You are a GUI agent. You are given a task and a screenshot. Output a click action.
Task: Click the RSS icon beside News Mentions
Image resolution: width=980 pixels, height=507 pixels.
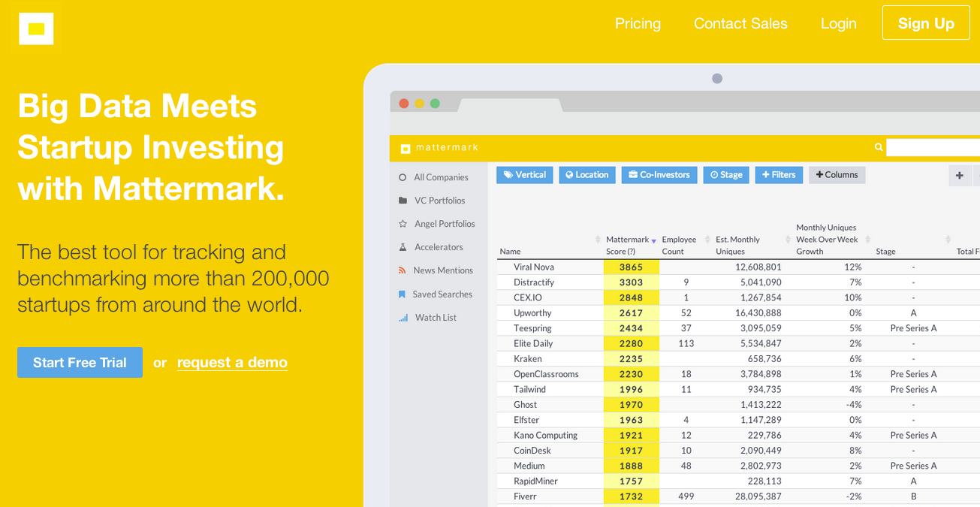403,270
